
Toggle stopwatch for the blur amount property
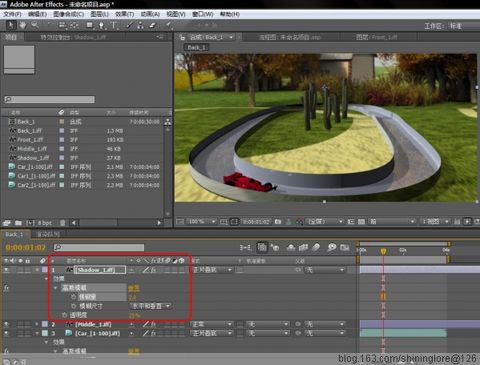(74, 297)
